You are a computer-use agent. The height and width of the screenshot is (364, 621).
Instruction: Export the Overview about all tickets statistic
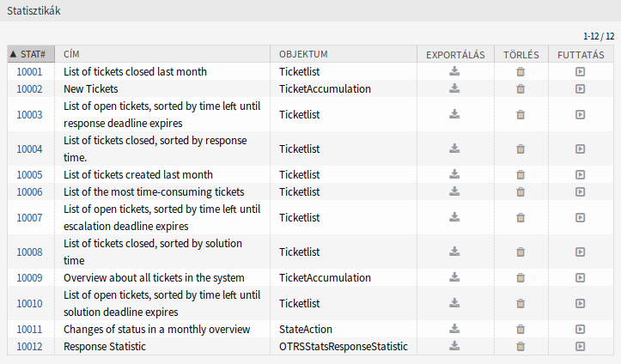[x=454, y=277]
